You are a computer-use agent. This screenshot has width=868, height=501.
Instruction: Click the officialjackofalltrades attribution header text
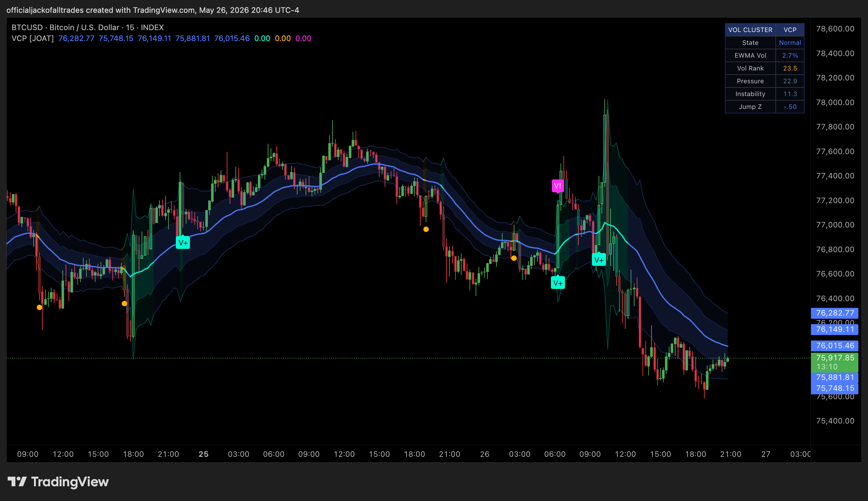click(153, 10)
